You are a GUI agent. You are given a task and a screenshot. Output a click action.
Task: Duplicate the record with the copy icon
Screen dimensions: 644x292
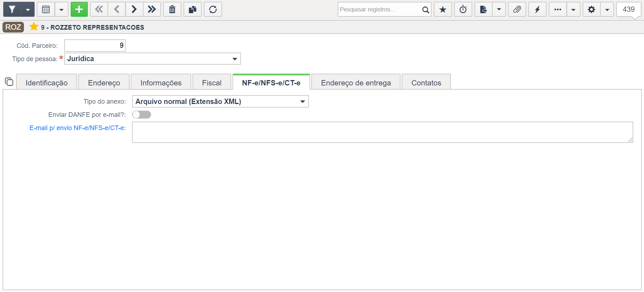point(192,9)
